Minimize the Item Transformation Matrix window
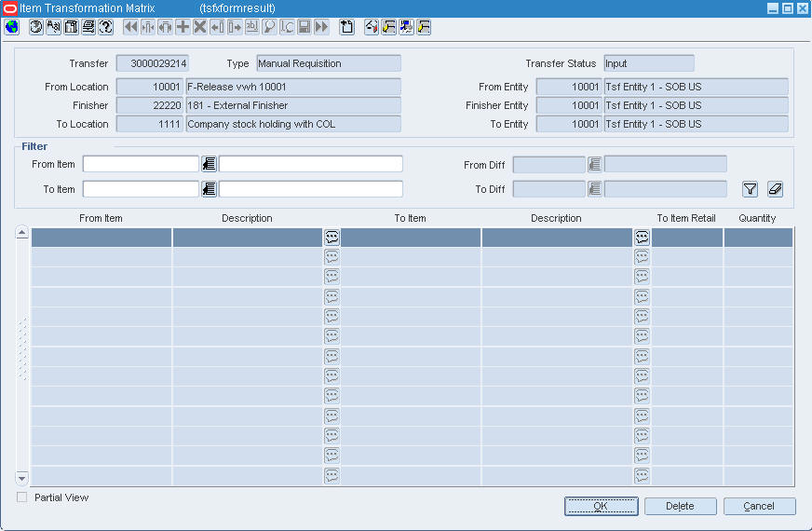 [x=773, y=8]
